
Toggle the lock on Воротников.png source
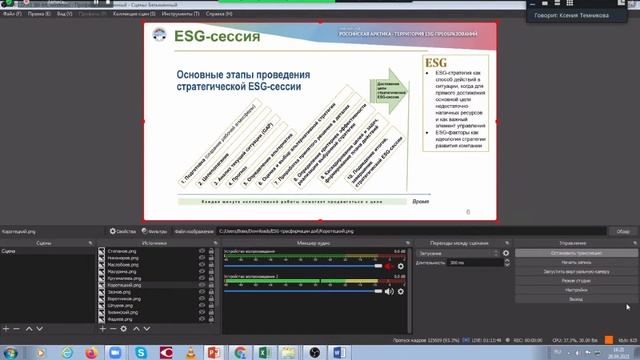211,298
